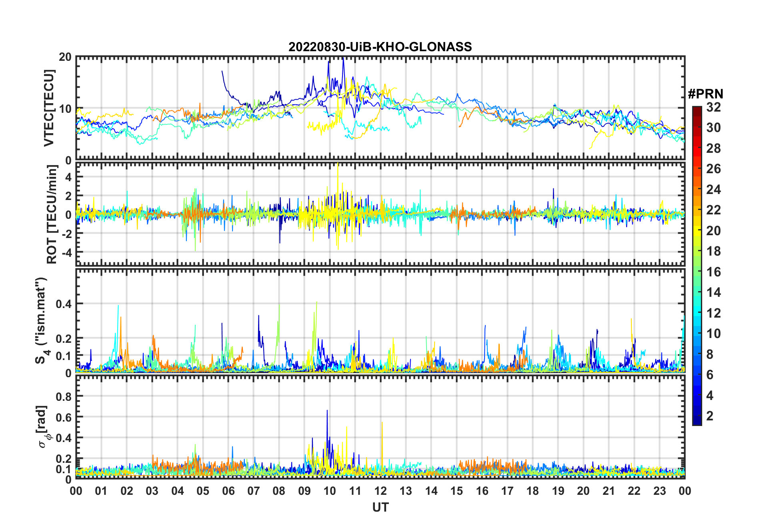Click x-axis tick label 06

228,491
